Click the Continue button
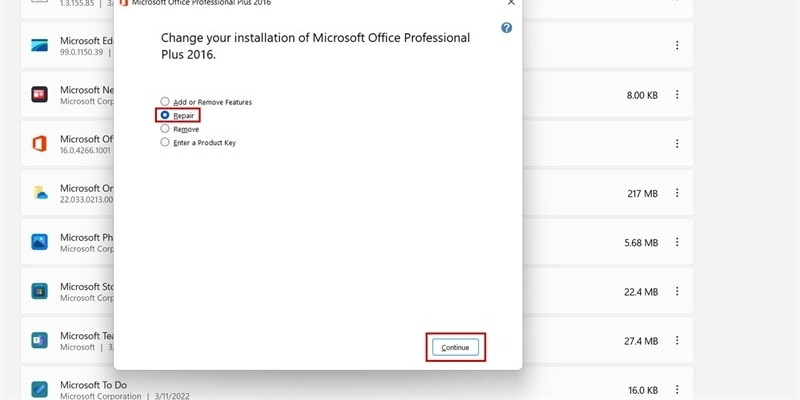The image size is (800, 400). pos(455,347)
